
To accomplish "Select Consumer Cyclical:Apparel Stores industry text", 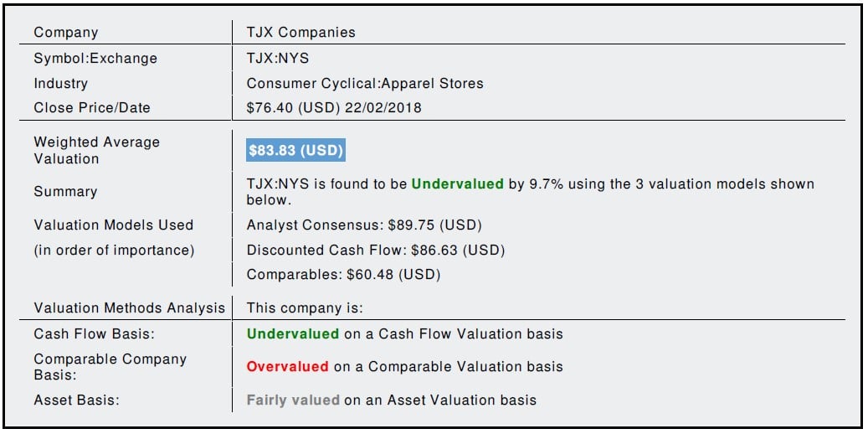I will tap(365, 84).
